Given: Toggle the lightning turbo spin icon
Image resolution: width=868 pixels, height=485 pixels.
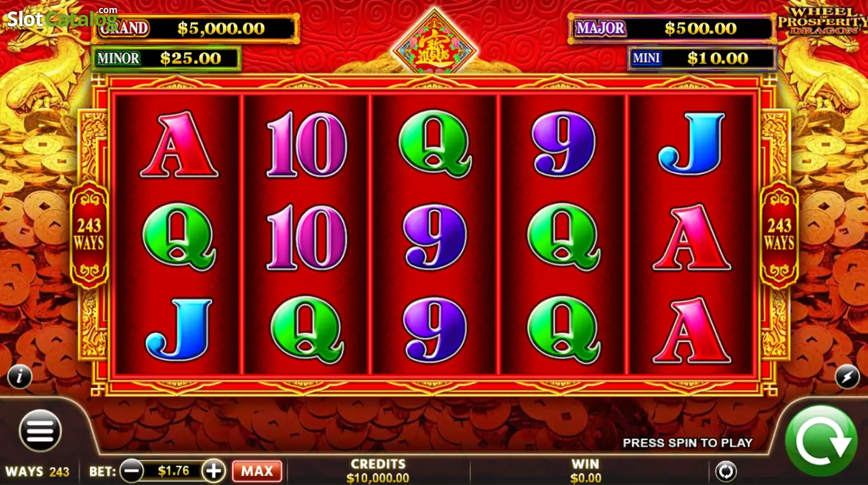Looking at the screenshot, I should tap(847, 377).
